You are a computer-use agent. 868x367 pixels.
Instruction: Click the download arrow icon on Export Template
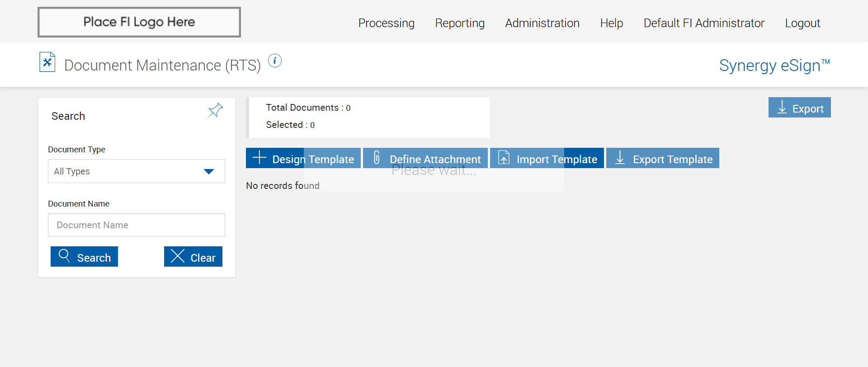(x=620, y=158)
